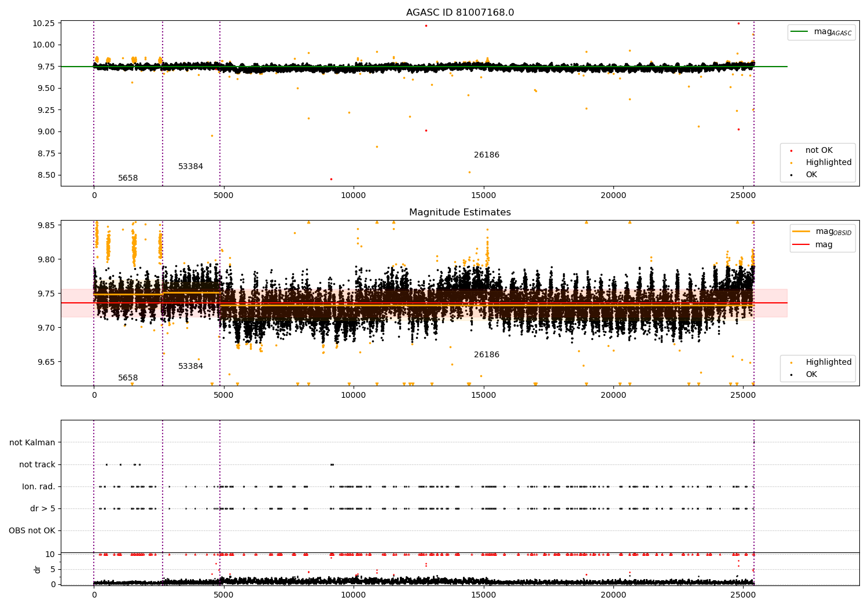Click the 25000 x-axis tick of bottom plot
This screenshot has height=608, width=868.
(743, 595)
